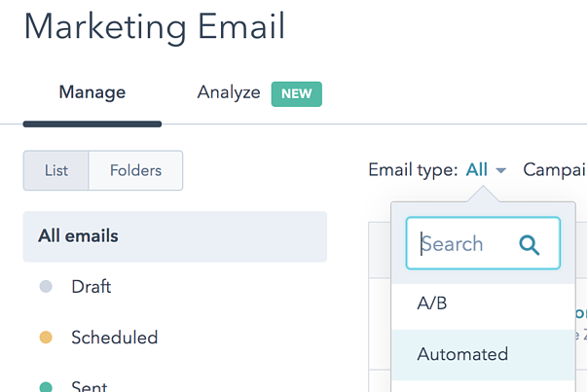This screenshot has height=392, width=587.
Task: Click the caret arrow next to All
Action: tap(501, 171)
